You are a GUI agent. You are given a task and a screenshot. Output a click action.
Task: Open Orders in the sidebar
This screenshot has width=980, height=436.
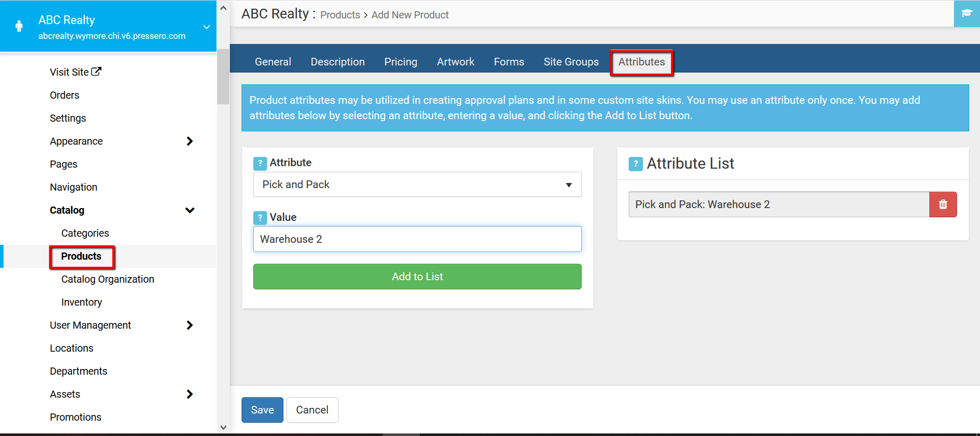64,95
